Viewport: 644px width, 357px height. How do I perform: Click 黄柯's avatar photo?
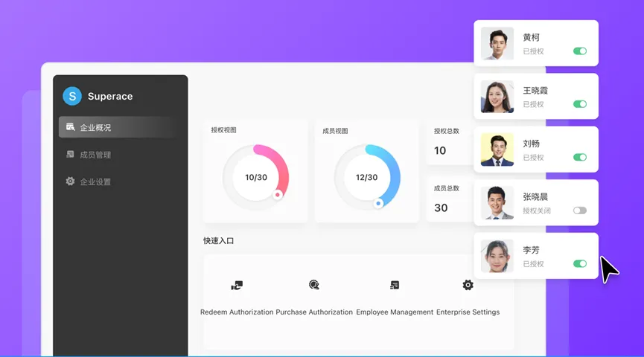tap(497, 43)
